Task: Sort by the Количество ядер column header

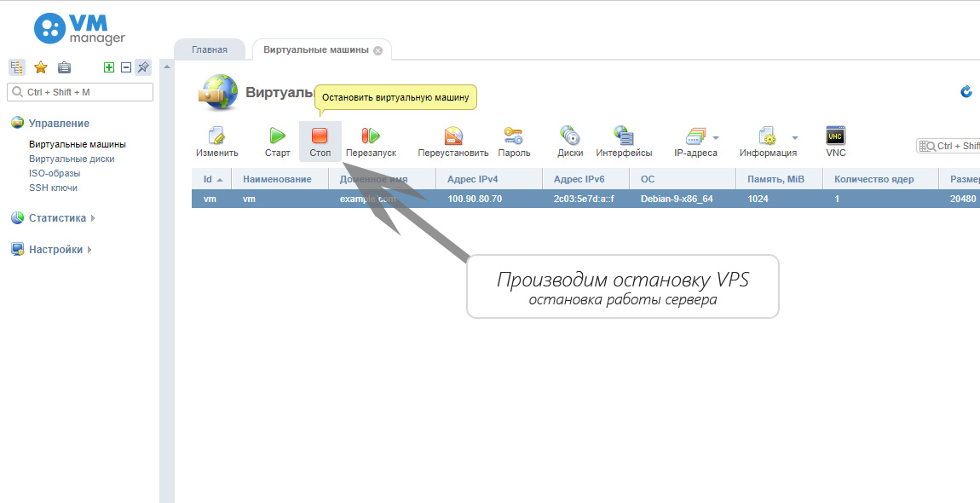Action: (x=880, y=179)
